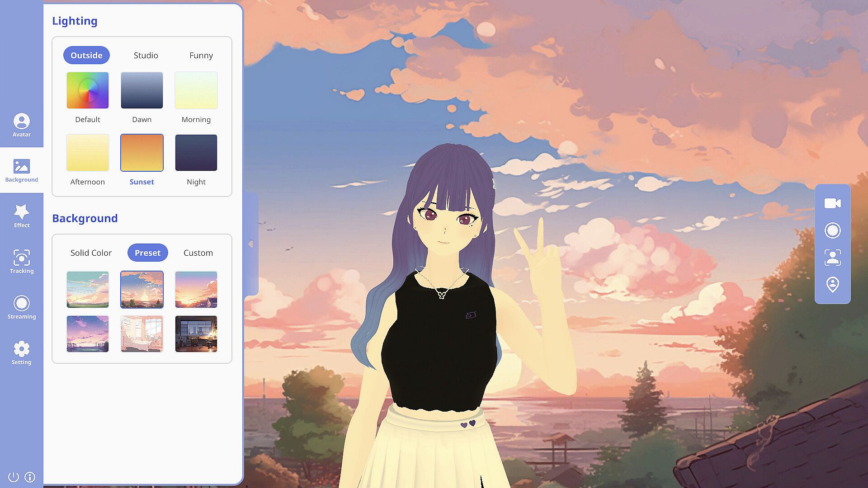Open the Streaming panel
The image size is (868, 488).
pyautogui.click(x=21, y=307)
